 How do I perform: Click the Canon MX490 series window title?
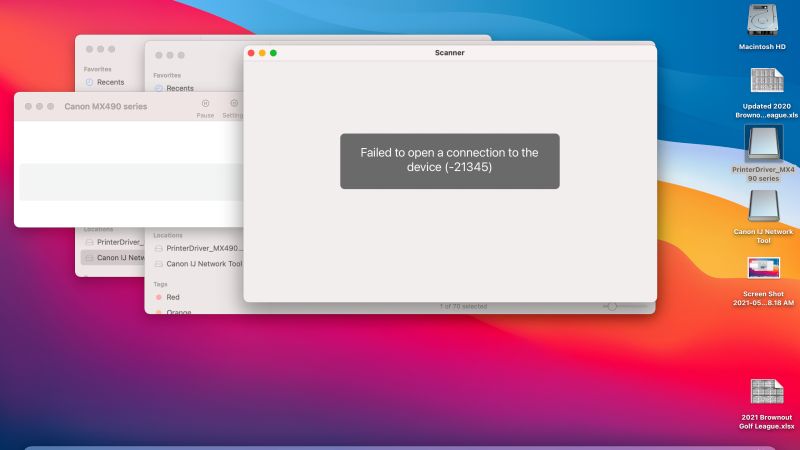click(106, 107)
